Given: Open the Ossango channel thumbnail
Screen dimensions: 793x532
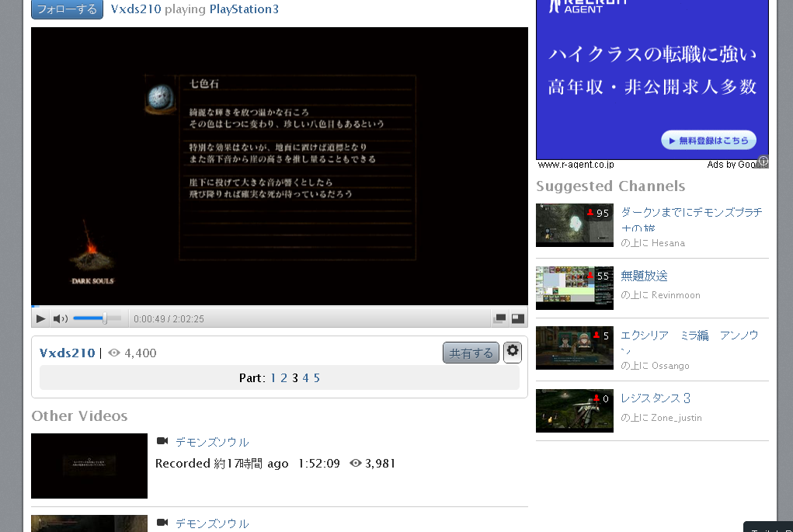Looking at the screenshot, I should [575, 348].
